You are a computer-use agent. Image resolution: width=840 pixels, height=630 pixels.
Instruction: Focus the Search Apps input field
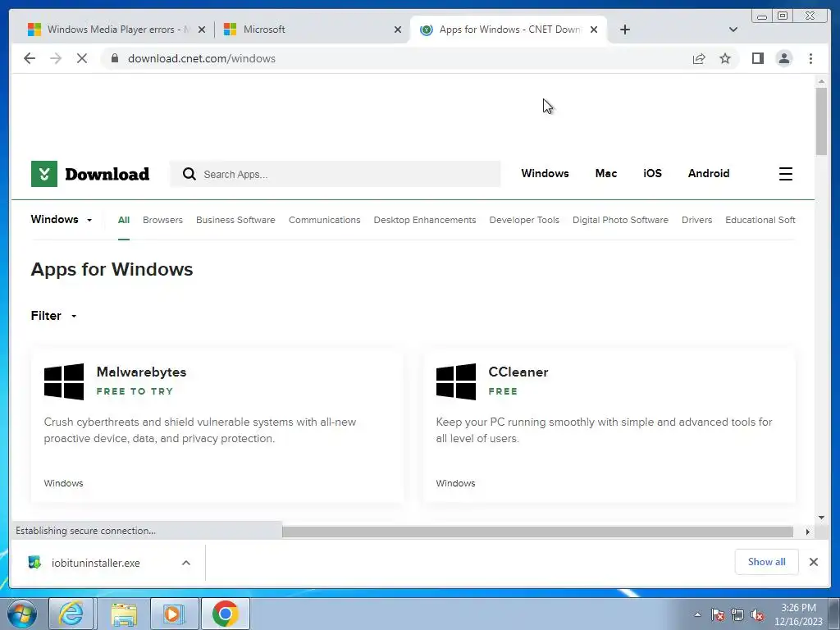click(x=335, y=174)
